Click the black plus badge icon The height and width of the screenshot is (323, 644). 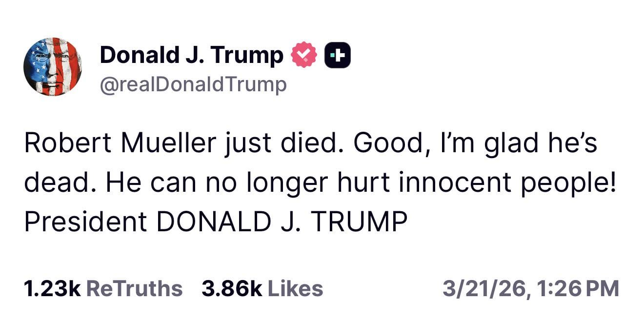pyautogui.click(x=338, y=55)
